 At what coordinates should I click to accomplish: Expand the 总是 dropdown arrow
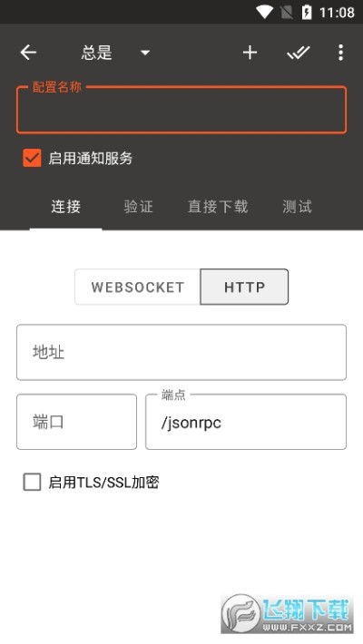click(144, 53)
